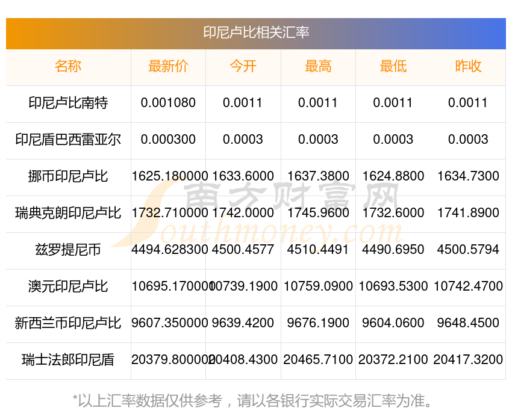Click the row name 澳元印尼卢比
512x420 pixels.
pyautogui.click(x=68, y=286)
